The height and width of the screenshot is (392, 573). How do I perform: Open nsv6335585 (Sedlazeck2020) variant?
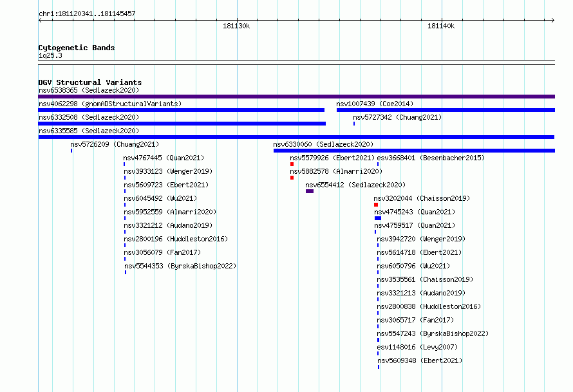pos(89,131)
